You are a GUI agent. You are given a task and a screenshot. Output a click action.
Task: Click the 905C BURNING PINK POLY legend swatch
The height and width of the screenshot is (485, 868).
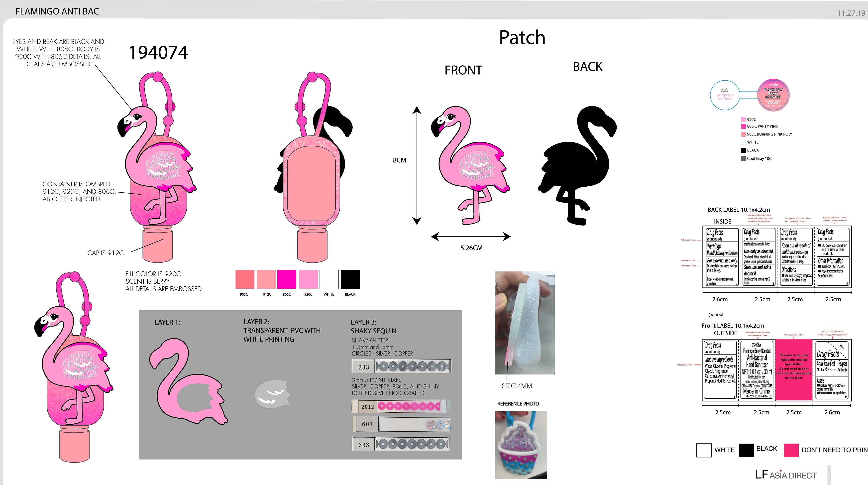click(x=743, y=134)
